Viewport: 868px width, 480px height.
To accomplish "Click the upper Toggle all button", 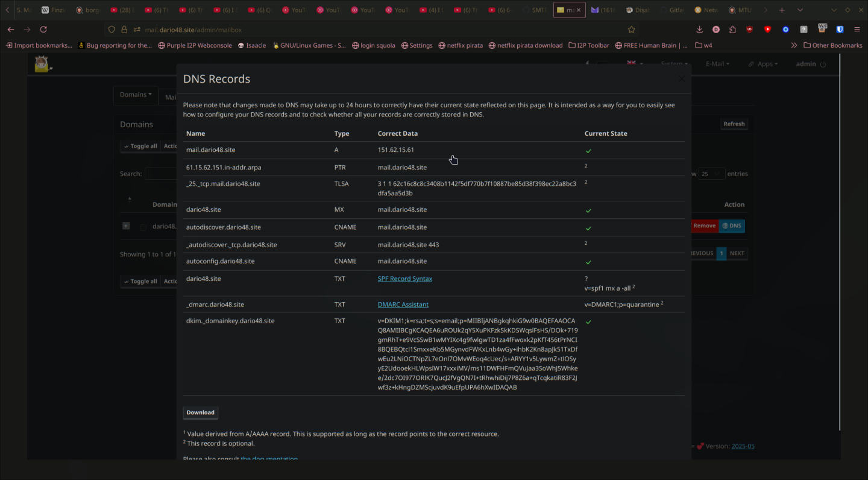I will click(140, 146).
